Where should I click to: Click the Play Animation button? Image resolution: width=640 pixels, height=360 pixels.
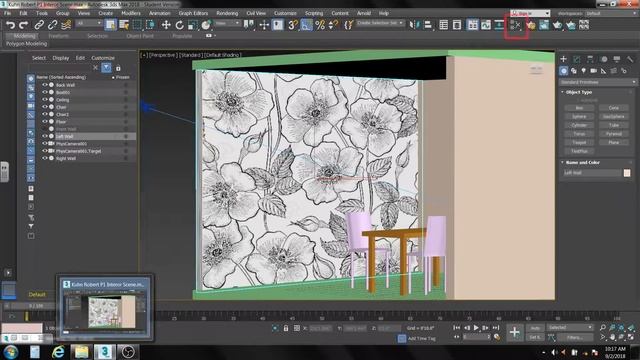tap(476, 328)
